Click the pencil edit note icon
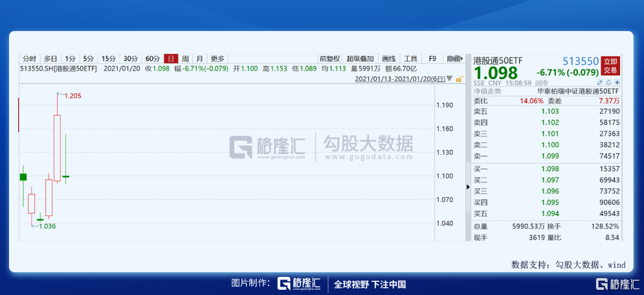The height and width of the screenshot is (295, 644). click(599, 82)
